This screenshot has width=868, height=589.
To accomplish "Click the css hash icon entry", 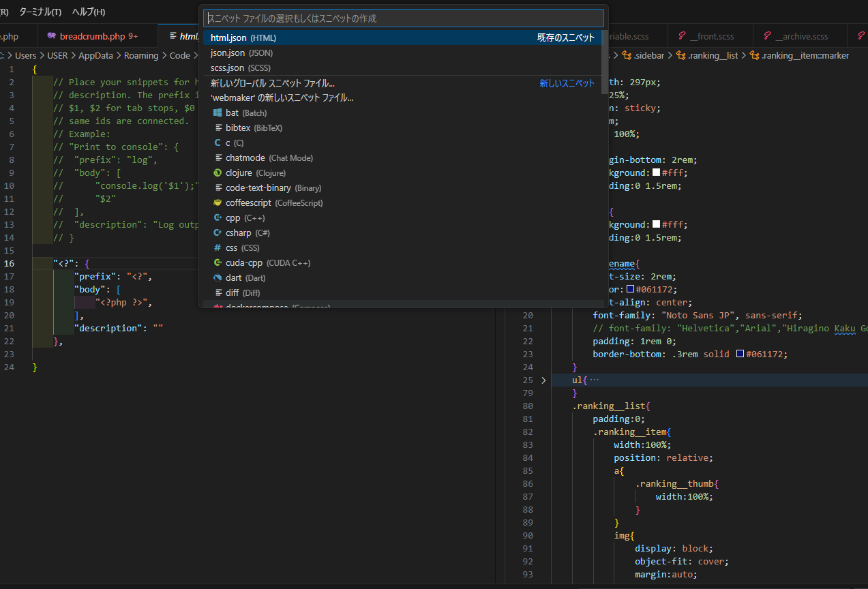I will pos(218,248).
